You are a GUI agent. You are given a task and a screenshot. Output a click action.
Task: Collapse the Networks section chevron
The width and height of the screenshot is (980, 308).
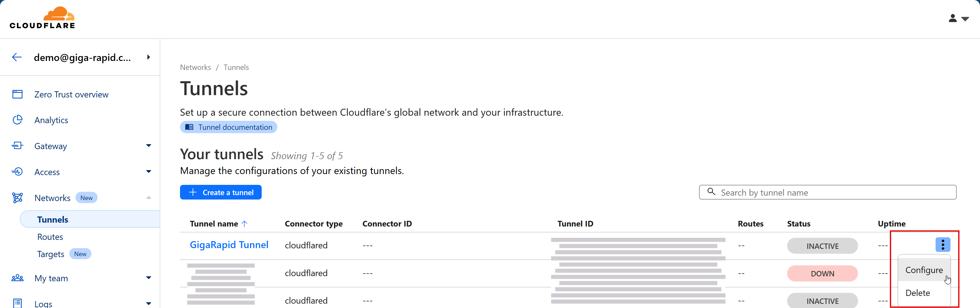148,198
